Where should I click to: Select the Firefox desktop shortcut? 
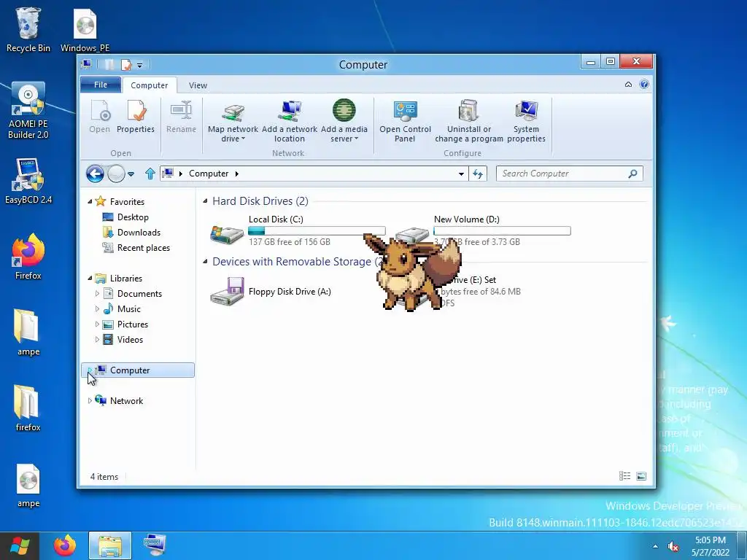tap(28, 257)
